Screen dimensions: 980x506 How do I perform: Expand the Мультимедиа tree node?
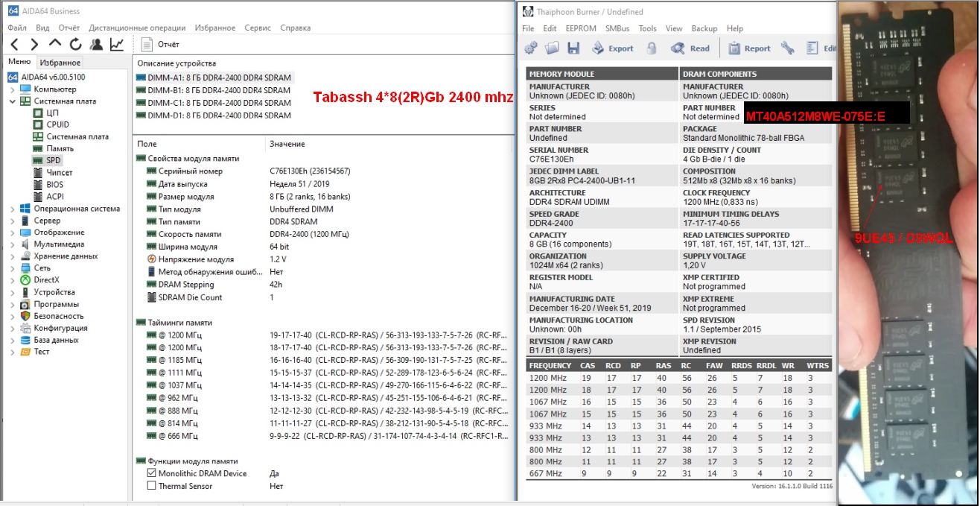[12, 244]
